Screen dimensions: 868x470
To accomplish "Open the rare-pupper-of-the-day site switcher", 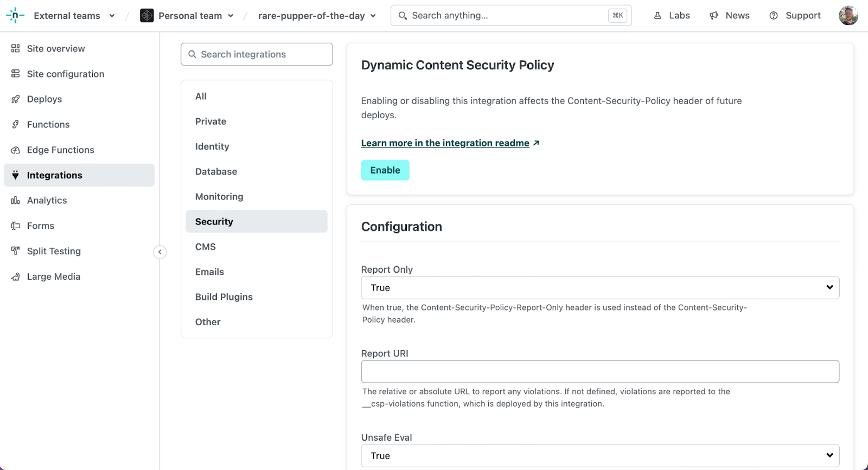I will pyautogui.click(x=317, y=16).
